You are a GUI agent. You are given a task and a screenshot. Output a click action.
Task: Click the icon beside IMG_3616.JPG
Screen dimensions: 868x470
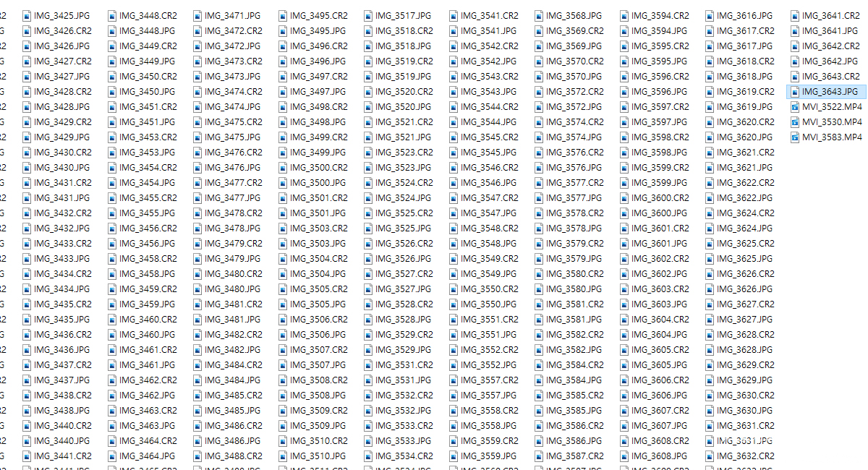pos(710,15)
